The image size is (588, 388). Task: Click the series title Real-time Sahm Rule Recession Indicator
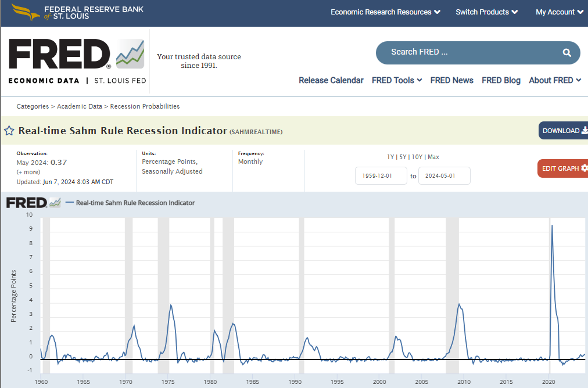coord(123,131)
